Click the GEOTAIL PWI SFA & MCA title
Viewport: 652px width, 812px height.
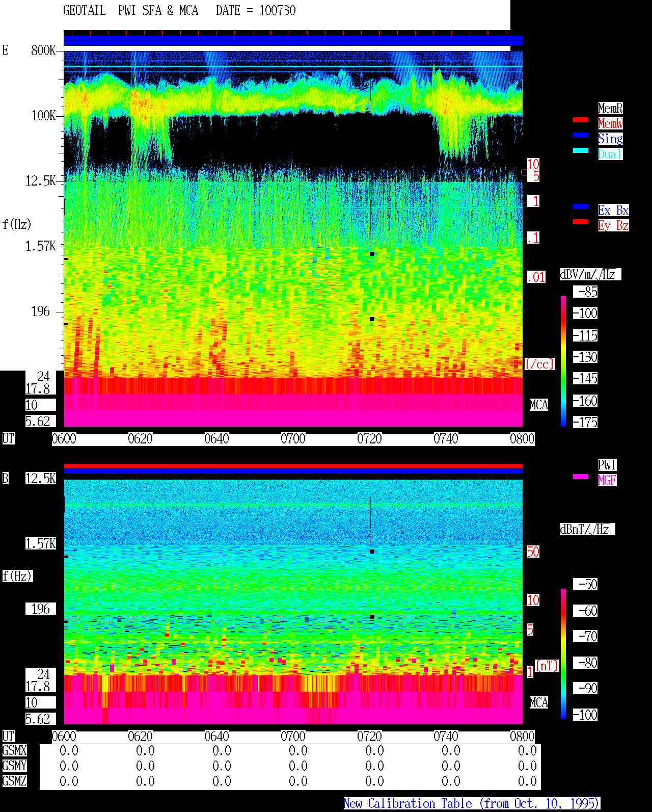click(130, 11)
